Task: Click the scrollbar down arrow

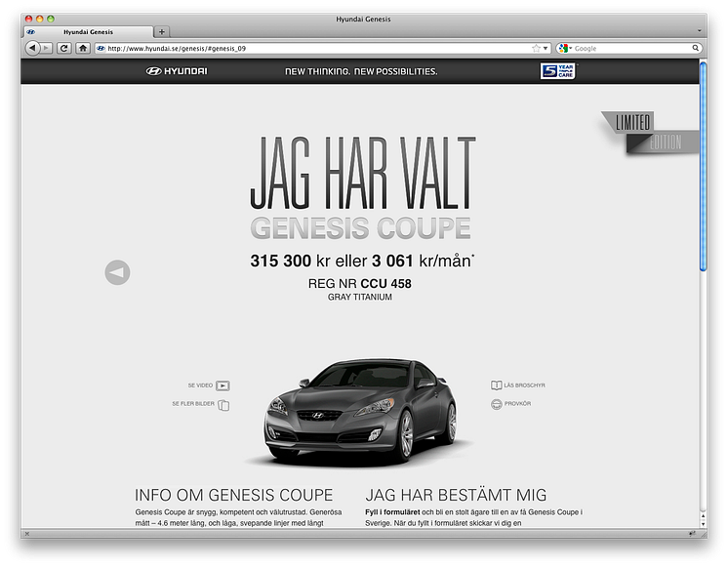Action: coord(703,524)
